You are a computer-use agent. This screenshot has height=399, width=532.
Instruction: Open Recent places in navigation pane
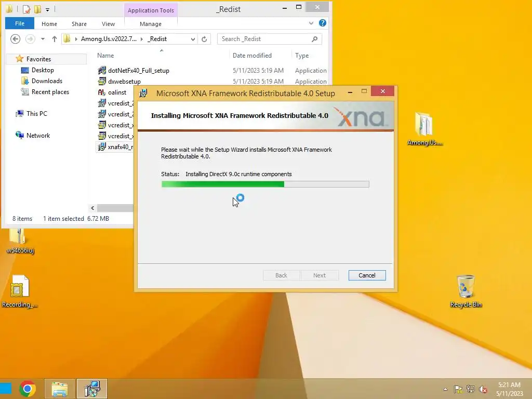[50, 92]
